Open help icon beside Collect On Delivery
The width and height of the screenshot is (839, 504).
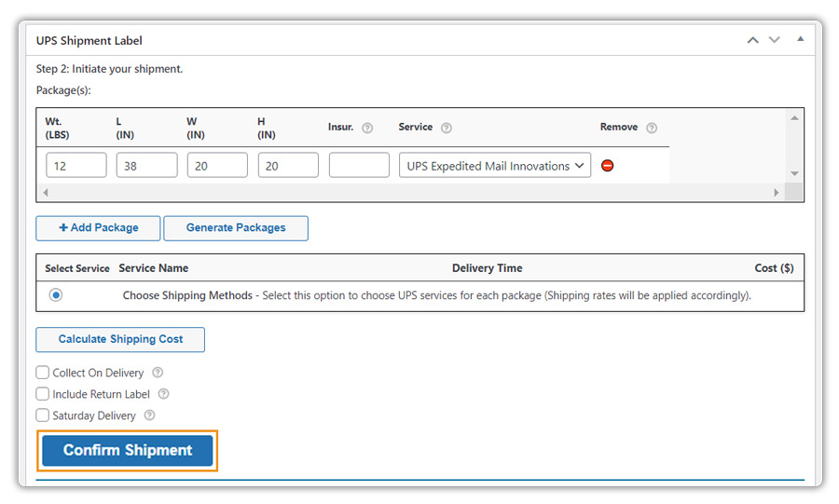click(158, 372)
